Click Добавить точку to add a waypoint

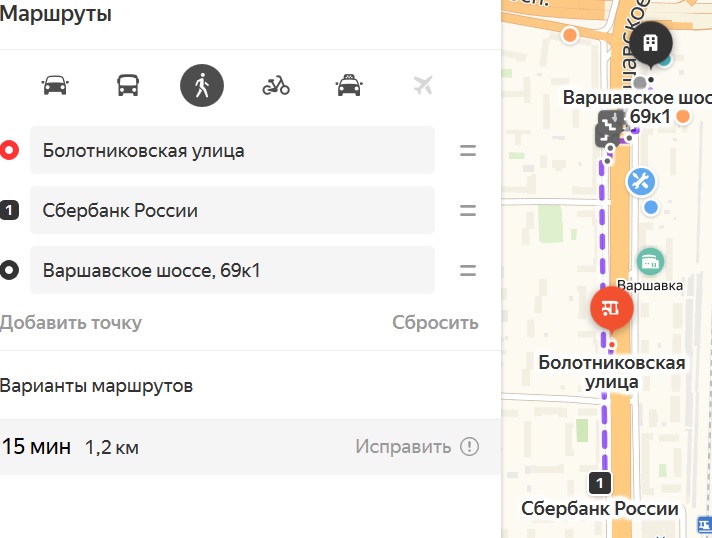[x=71, y=323]
